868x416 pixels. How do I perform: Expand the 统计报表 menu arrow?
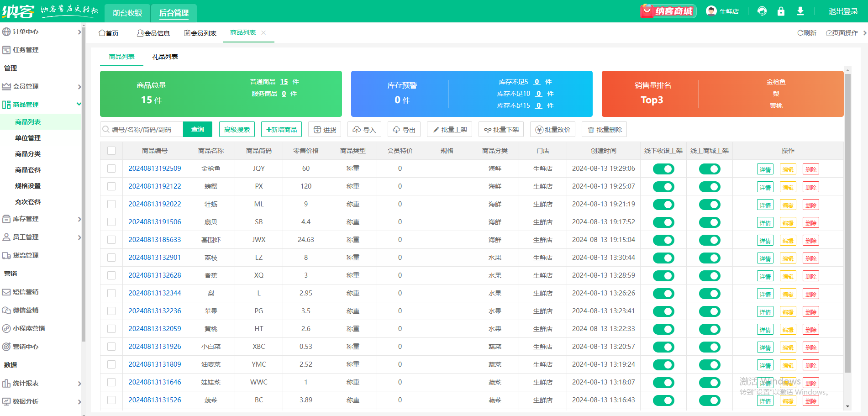79,384
